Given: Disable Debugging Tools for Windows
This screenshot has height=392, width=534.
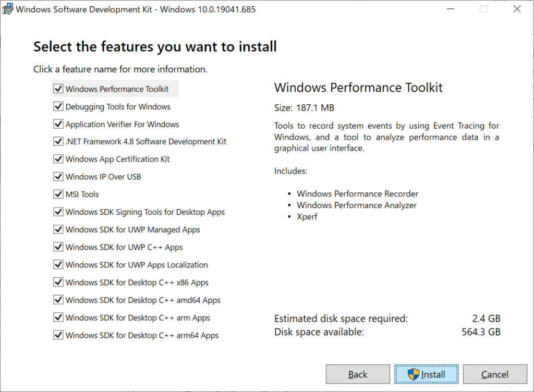Looking at the screenshot, I should pyautogui.click(x=58, y=106).
